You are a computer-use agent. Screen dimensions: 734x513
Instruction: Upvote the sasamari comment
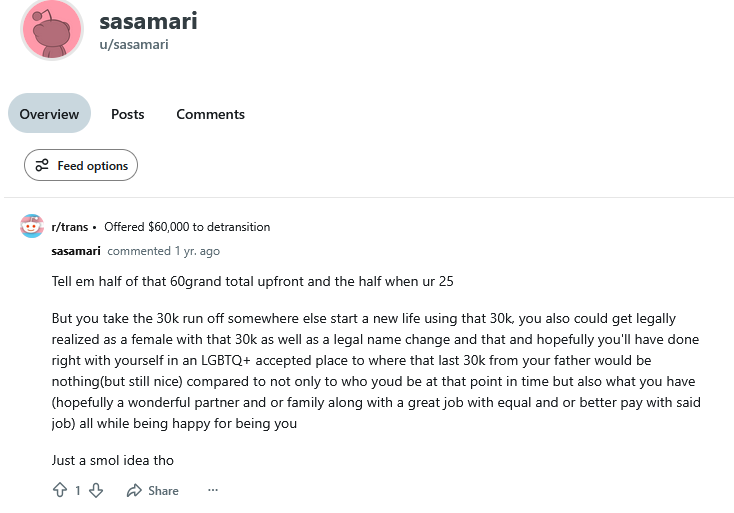(x=59, y=490)
